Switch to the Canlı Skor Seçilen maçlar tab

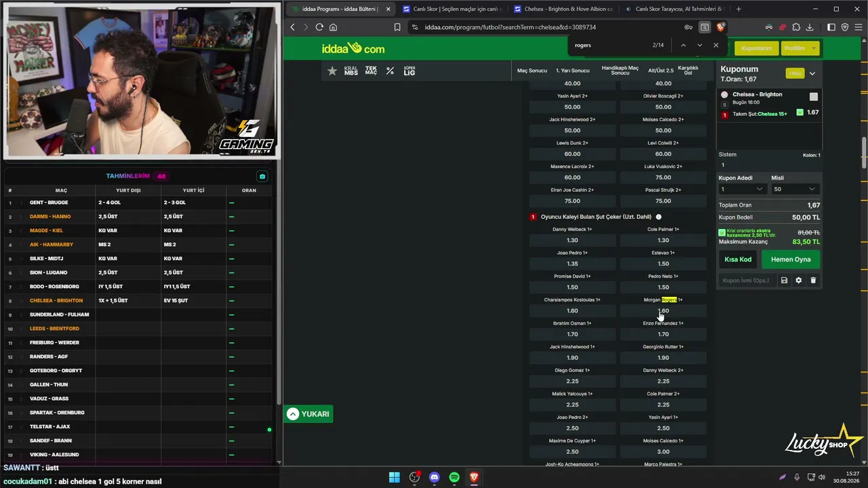[x=450, y=9]
